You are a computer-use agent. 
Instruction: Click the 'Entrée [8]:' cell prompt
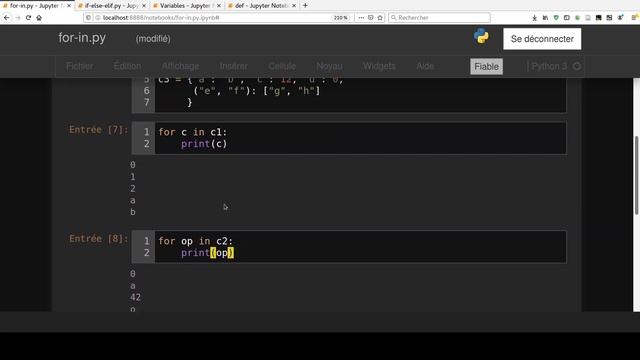point(98,239)
